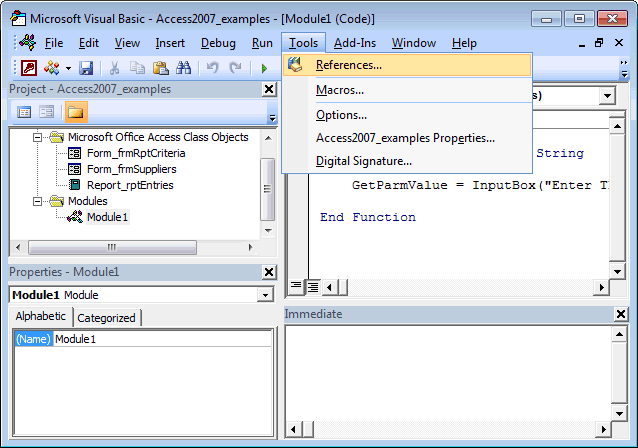Open the Project pane toolbar options arrow

(x=272, y=118)
